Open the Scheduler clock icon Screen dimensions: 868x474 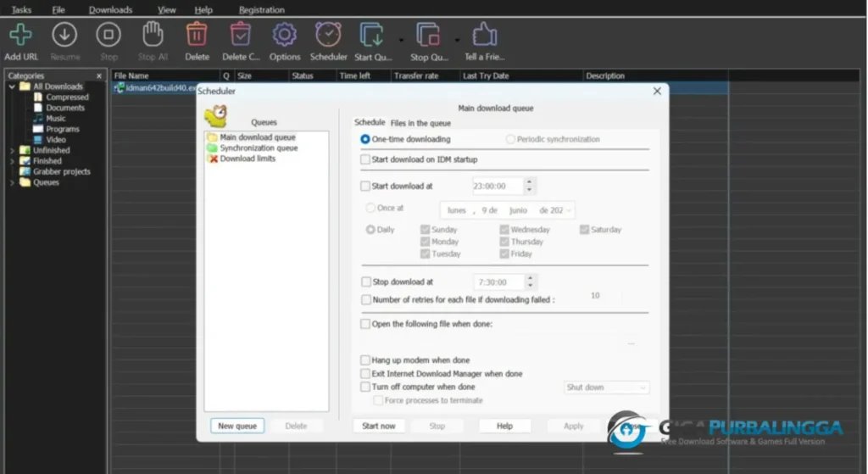tap(328, 34)
